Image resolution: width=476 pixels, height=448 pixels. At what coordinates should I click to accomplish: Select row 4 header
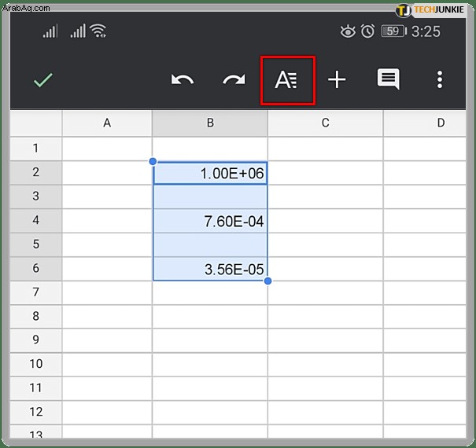(36, 220)
